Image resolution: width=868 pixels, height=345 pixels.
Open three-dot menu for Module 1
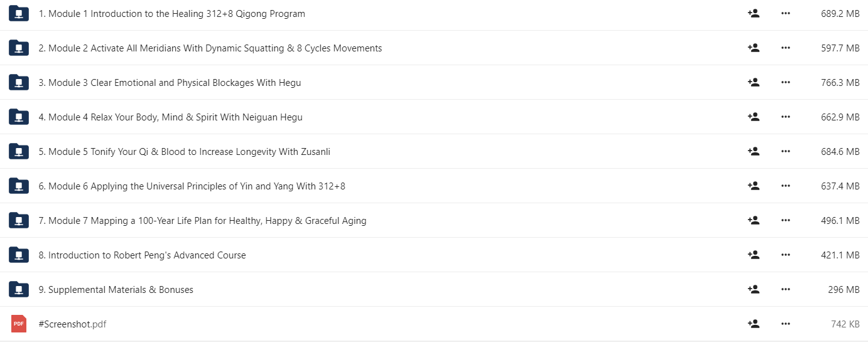point(785,13)
